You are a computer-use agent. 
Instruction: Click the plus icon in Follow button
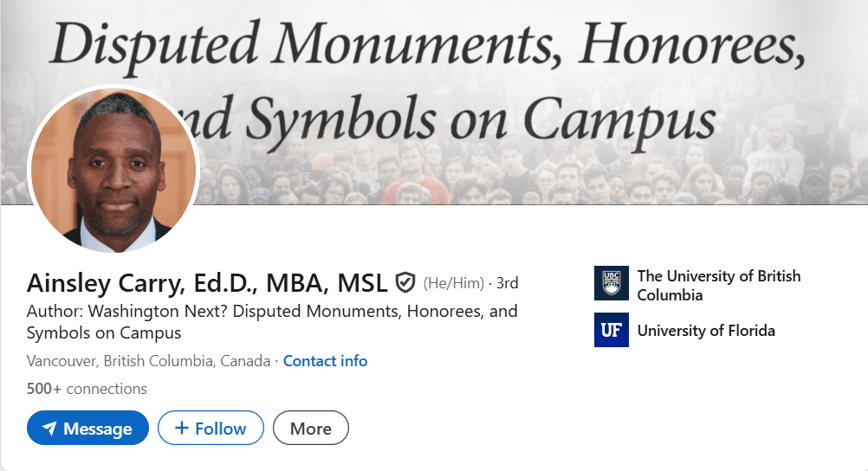(x=182, y=428)
